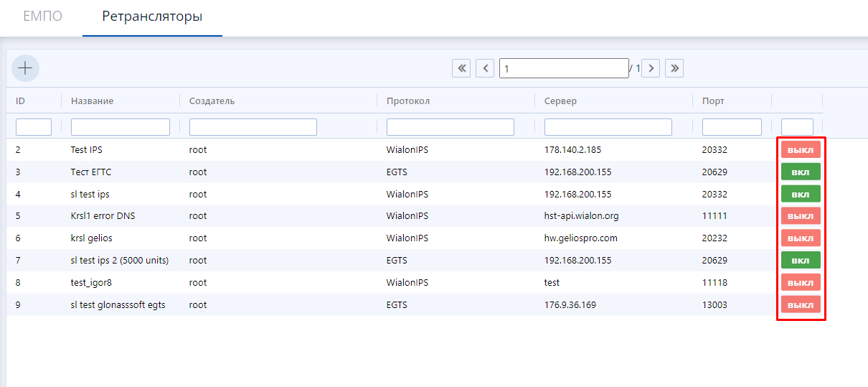Focus the status column filter field
Viewport: 868px width, 387px height.
point(797,127)
